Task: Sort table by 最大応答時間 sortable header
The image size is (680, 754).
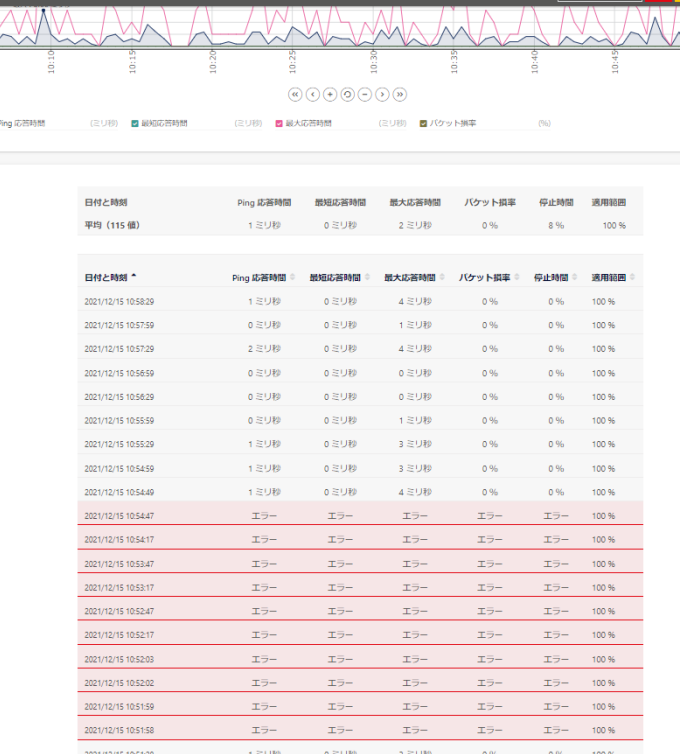Action: (415, 277)
